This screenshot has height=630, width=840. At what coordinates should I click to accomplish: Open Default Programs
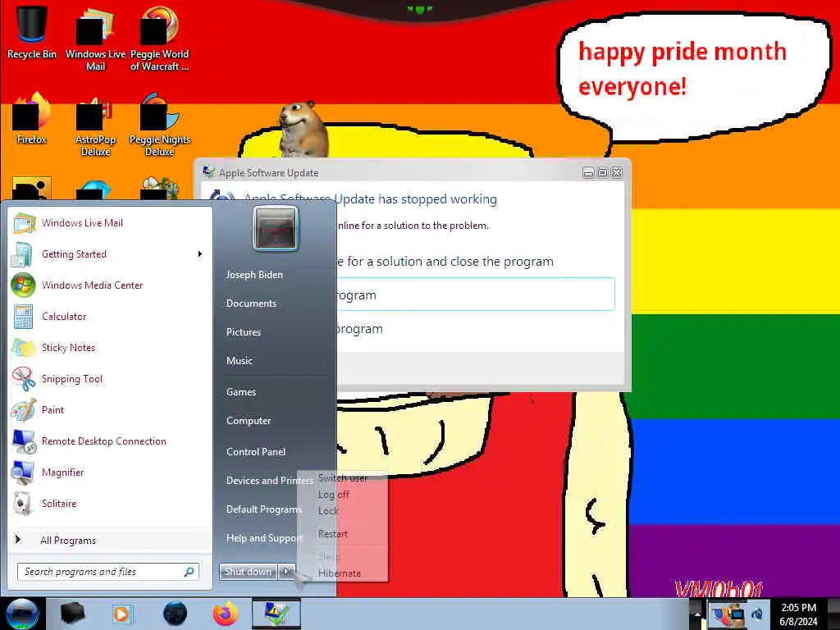point(262,509)
